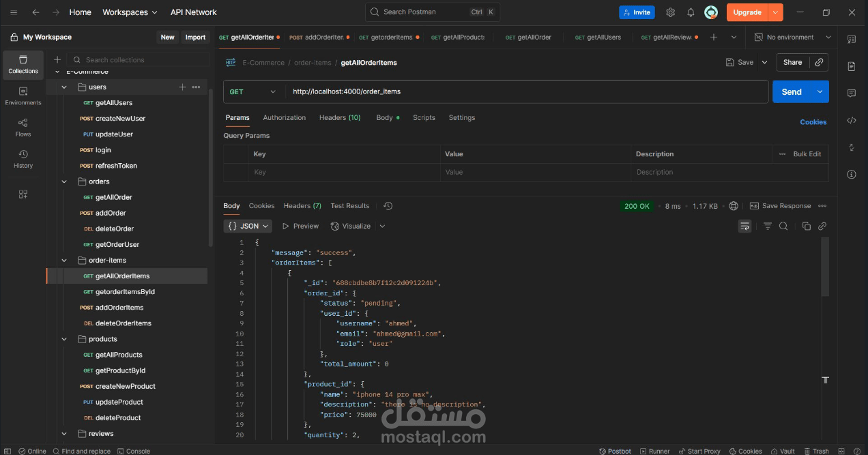Search within the response body

783,226
